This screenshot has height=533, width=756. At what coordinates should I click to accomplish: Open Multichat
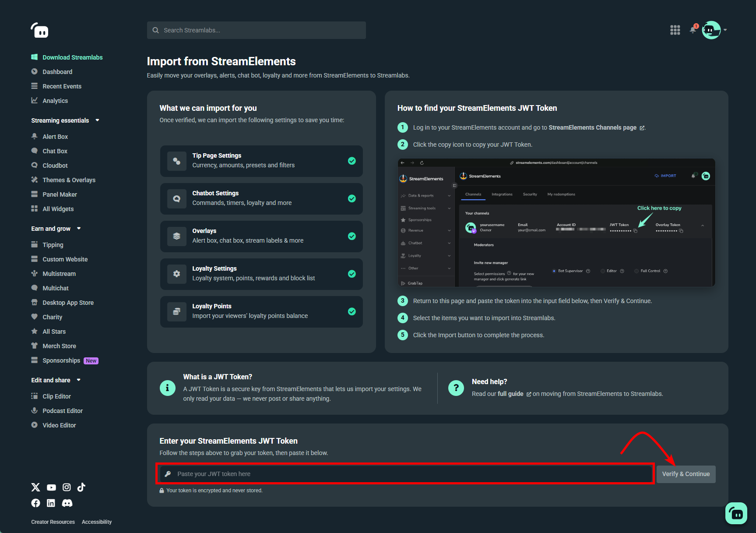coord(50,288)
